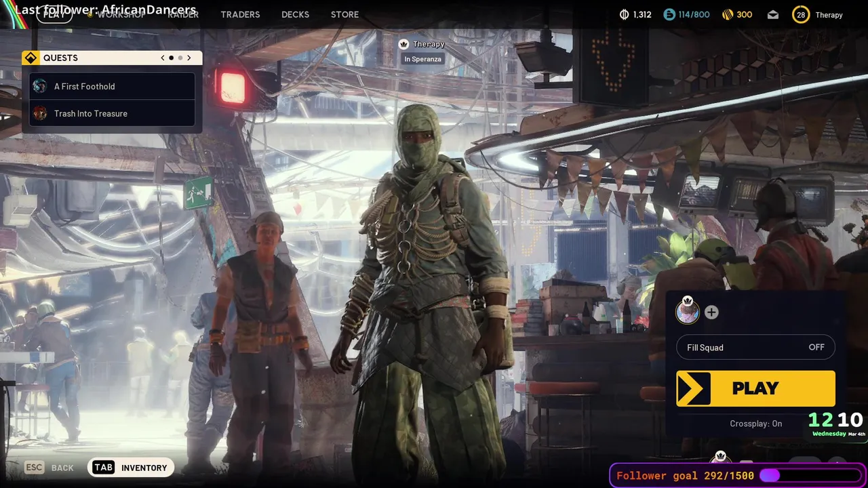Click the Quests panel header title
The image size is (868, 488).
pos(60,58)
